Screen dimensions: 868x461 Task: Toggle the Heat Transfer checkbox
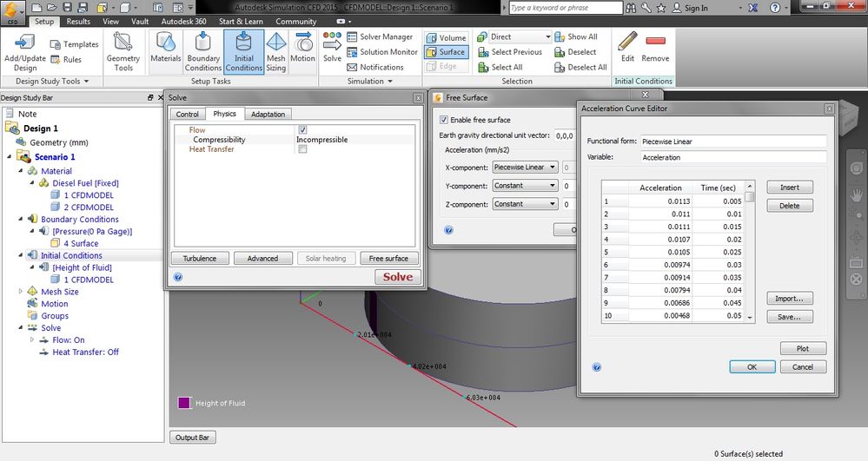(302, 149)
